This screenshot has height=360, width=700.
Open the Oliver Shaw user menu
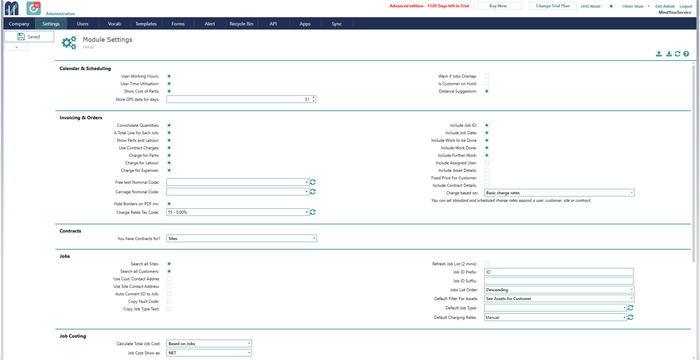(x=636, y=6)
